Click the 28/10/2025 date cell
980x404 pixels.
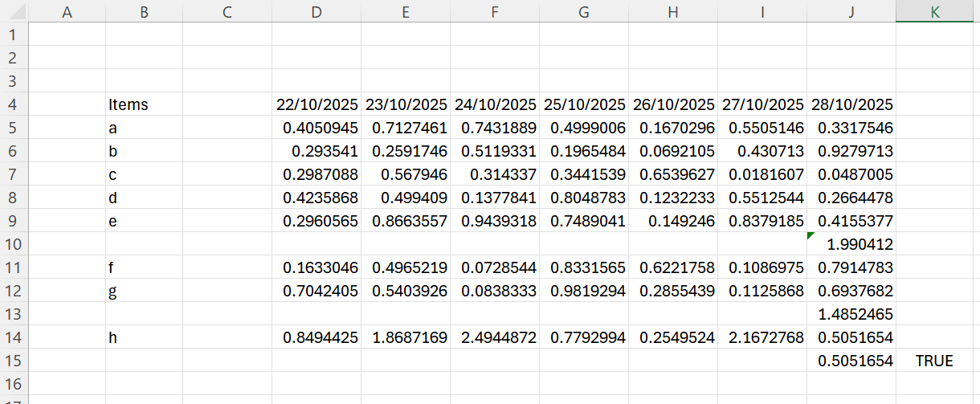[851, 104]
